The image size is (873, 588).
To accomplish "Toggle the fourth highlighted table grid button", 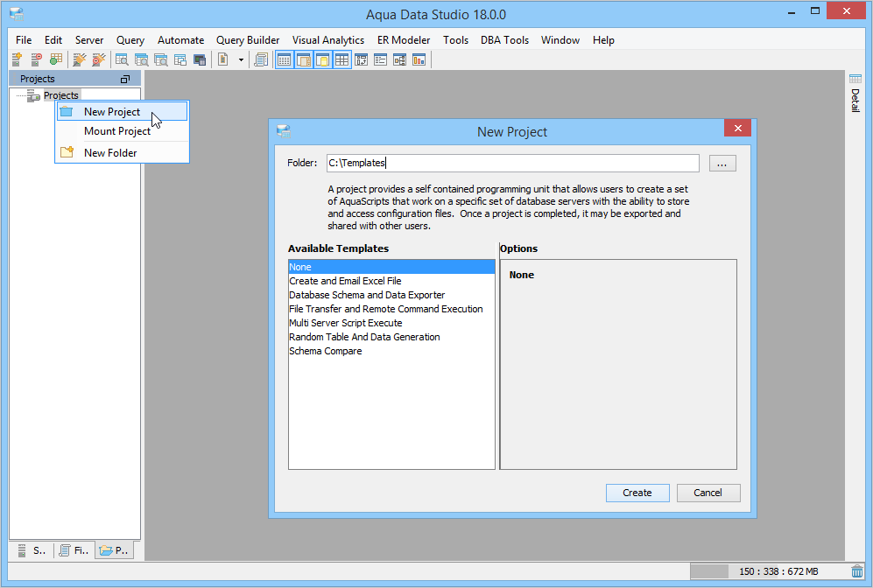I will pyautogui.click(x=341, y=59).
